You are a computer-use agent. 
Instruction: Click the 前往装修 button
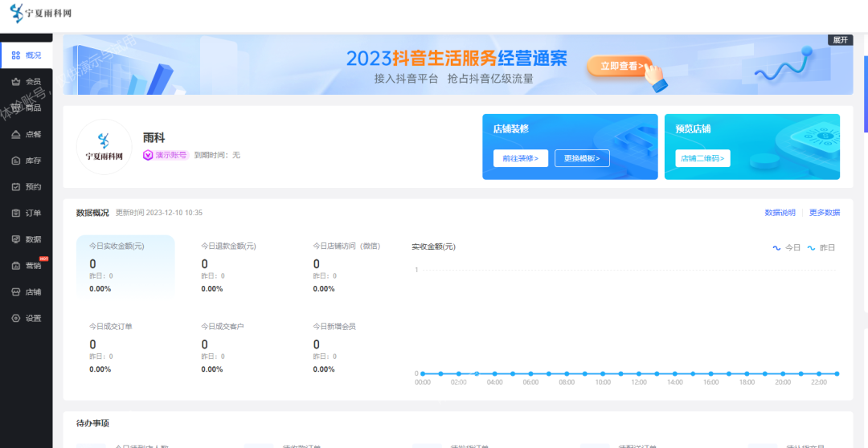(520, 158)
